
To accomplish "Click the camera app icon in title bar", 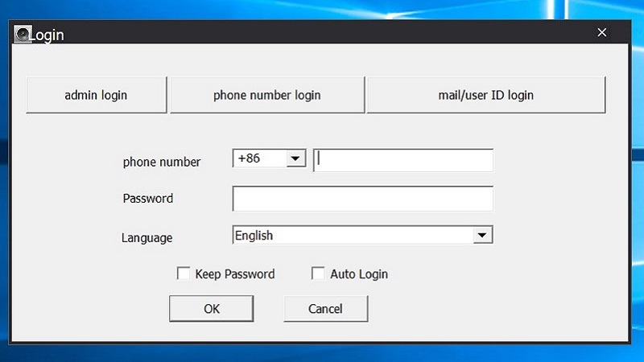I will click(x=23, y=35).
